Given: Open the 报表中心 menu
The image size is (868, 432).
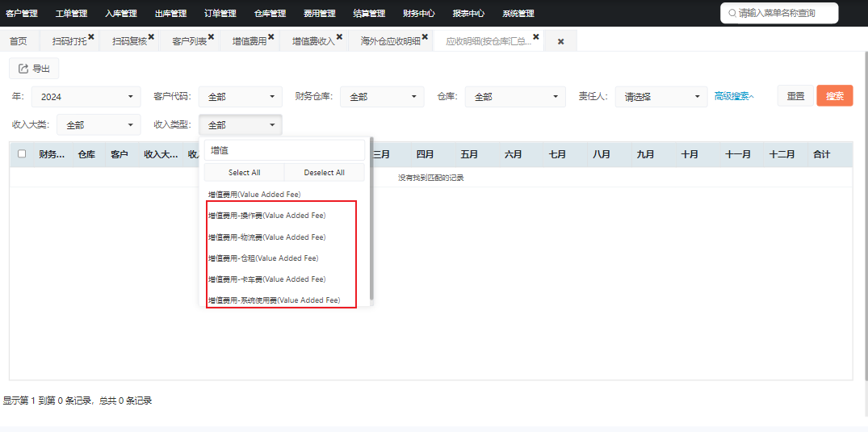Looking at the screenshot, I should [468, 13].
